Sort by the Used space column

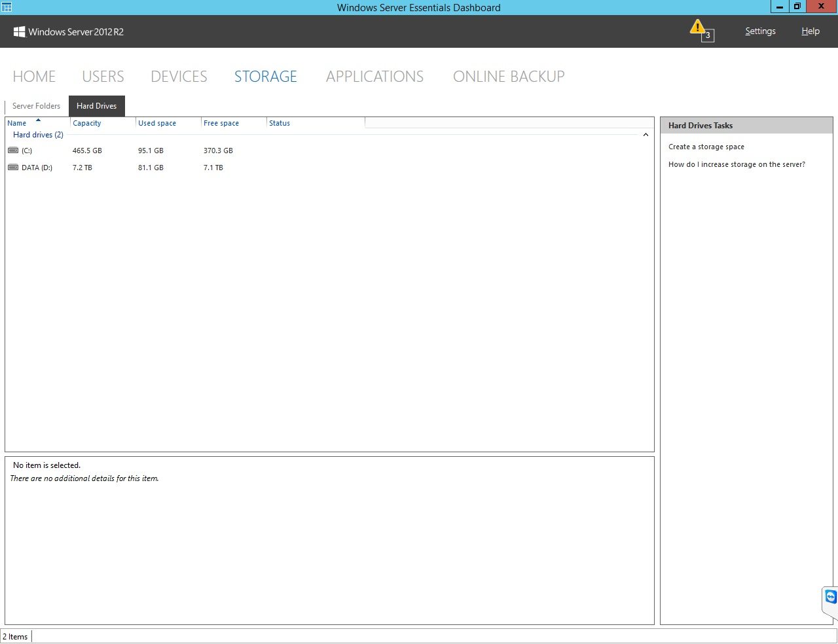[168, 123]
